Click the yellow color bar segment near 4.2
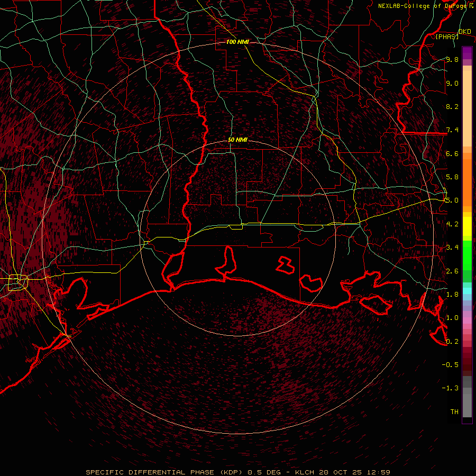 tap(467, 226)
